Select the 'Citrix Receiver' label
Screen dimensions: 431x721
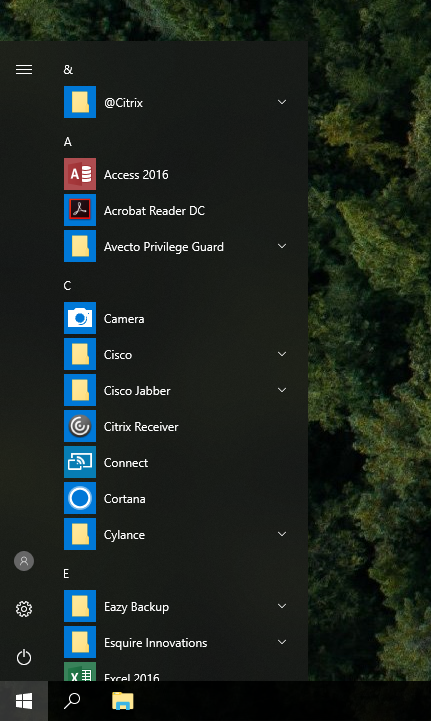pyautogui.click(x=141, y=427)
